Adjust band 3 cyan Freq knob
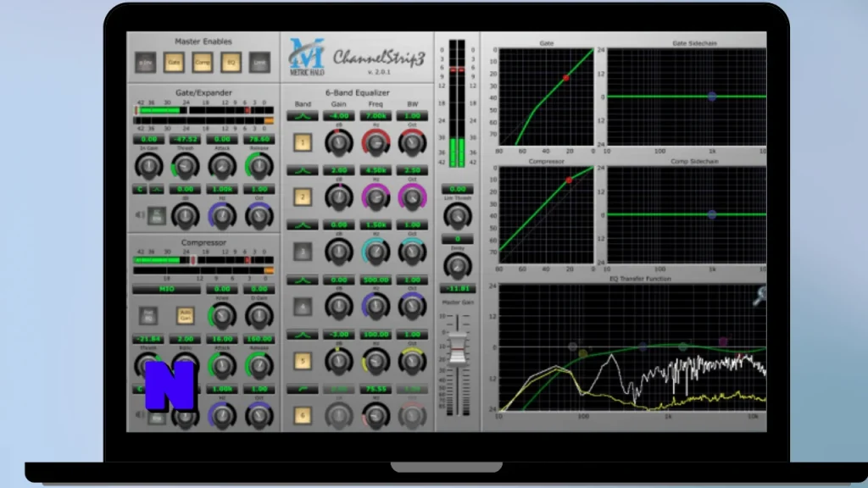 click(376, 252)
